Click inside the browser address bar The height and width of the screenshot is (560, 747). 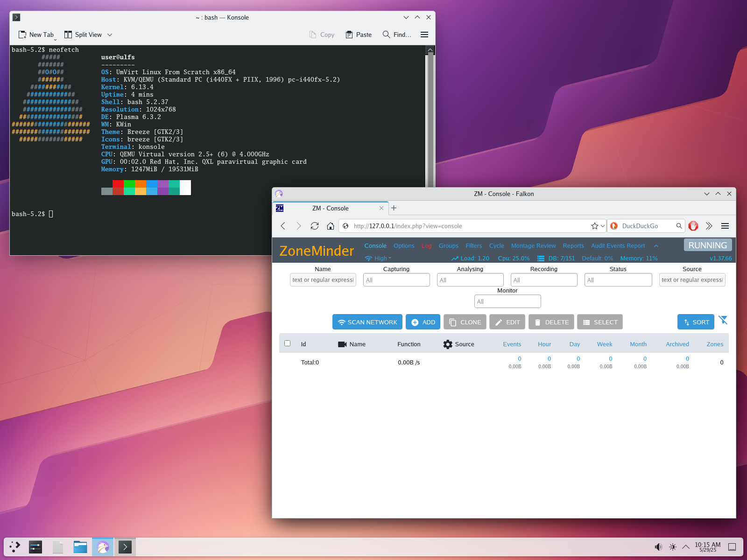click(467, 226)
